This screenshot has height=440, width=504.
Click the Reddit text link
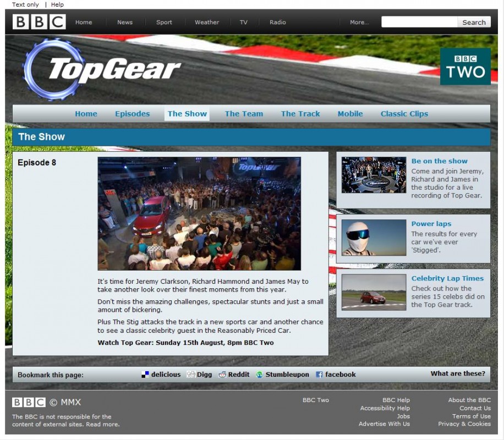tap(238, 375)
